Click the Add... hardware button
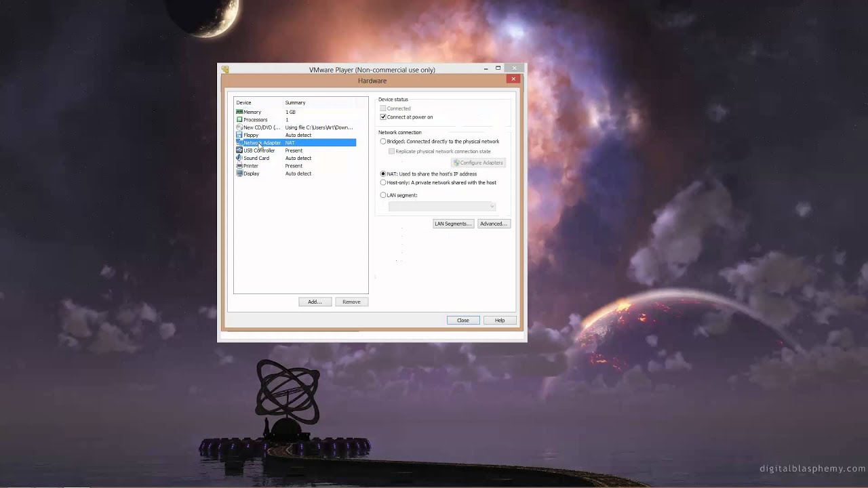The height and width of the screenshot is (488, 868). [x=315, y=302]
